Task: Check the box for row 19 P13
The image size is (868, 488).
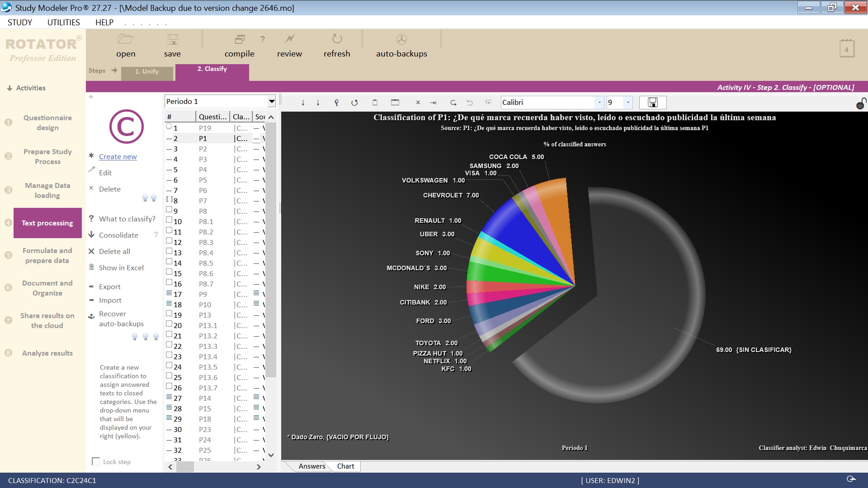Action: click(x=169, y=314)
